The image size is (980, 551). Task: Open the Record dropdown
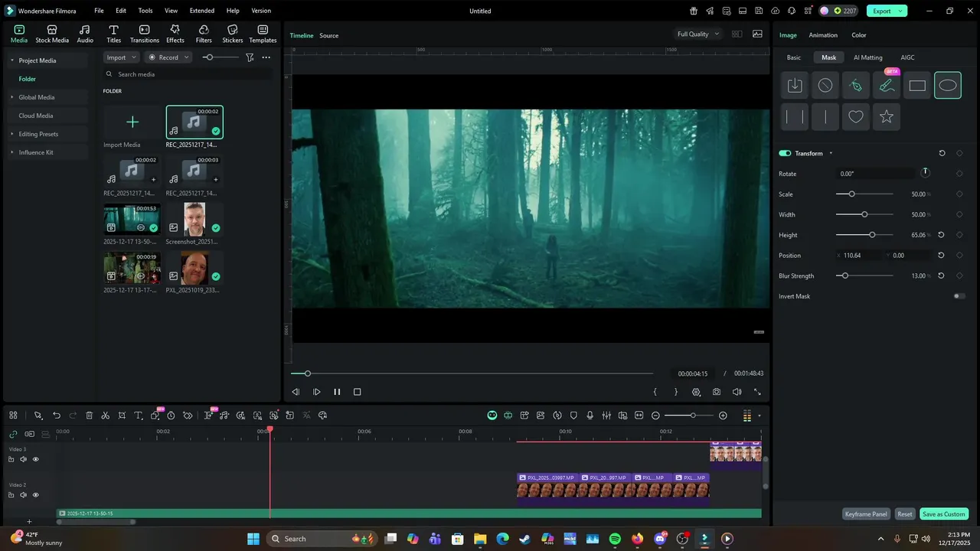tap(168, 57)
